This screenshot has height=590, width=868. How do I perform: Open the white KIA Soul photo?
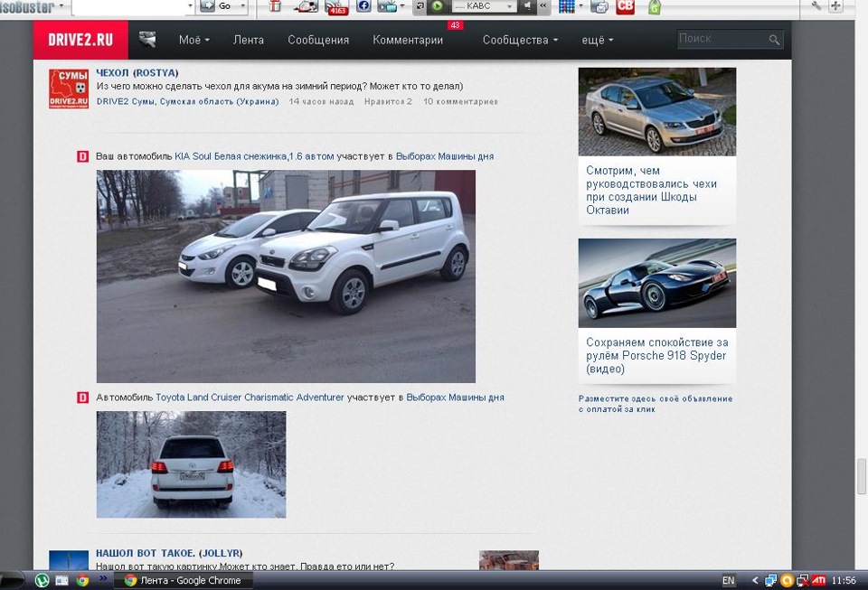[x=286, y=276]
